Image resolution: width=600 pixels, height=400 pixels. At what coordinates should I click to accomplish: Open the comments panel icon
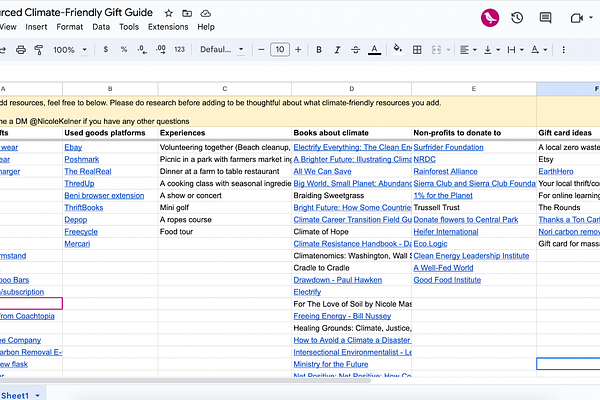[x=545, y=18]
